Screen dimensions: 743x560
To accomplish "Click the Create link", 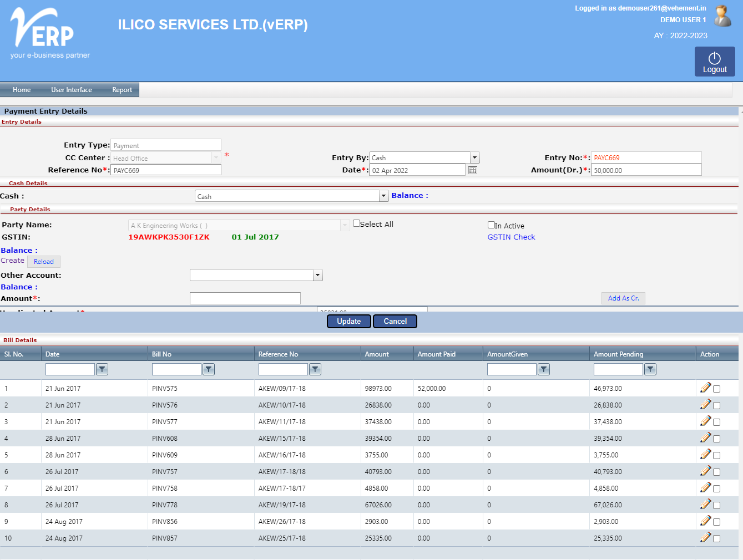I will [12, 261].
